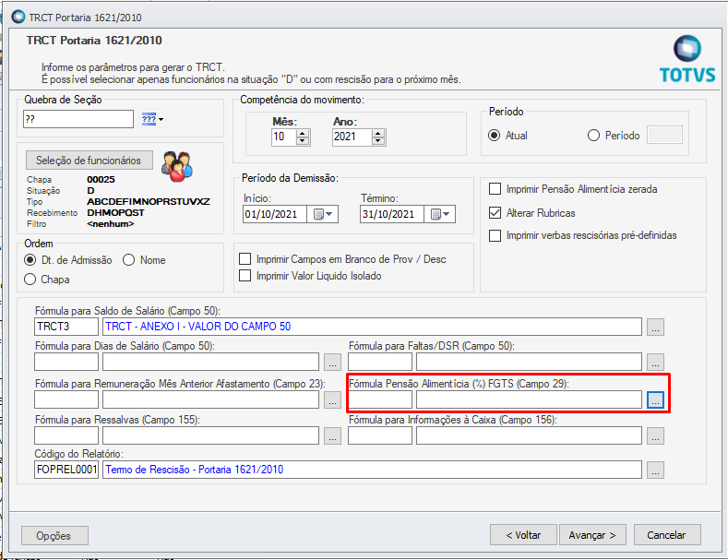Click the Opções button
This screenshot has width=728, height=560.
click(x=54, y=535)
